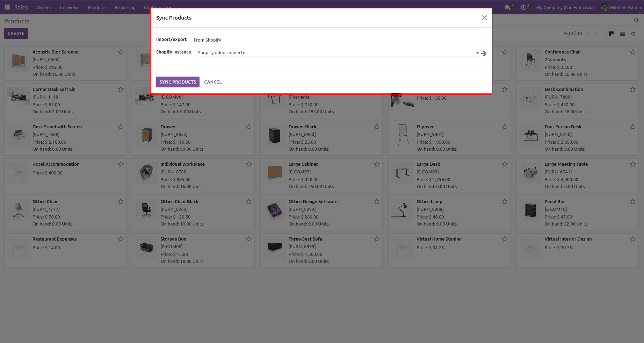Favorite the Conference Chair product
Screen dimensions: 644x343
point(632,52)
